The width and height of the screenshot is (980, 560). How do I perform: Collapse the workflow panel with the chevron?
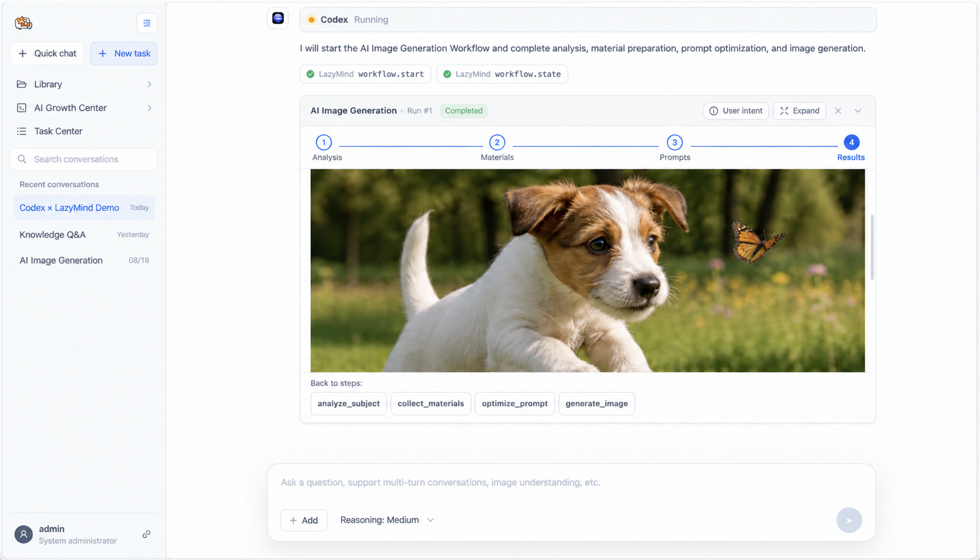point(858,111)
